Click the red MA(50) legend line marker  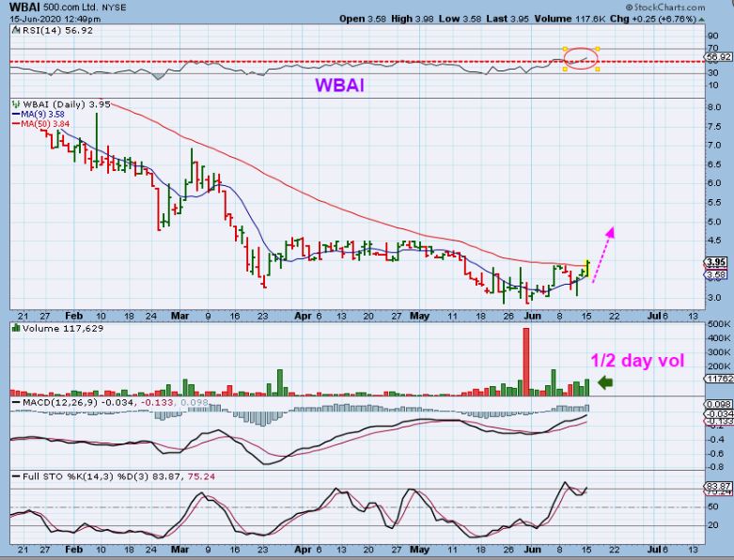[16, 123]
